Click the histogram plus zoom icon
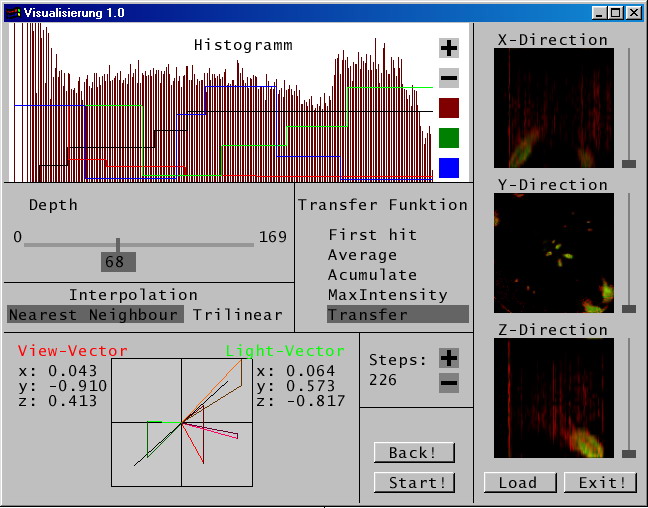Screen dimensions: 648x508 point(449,48)
